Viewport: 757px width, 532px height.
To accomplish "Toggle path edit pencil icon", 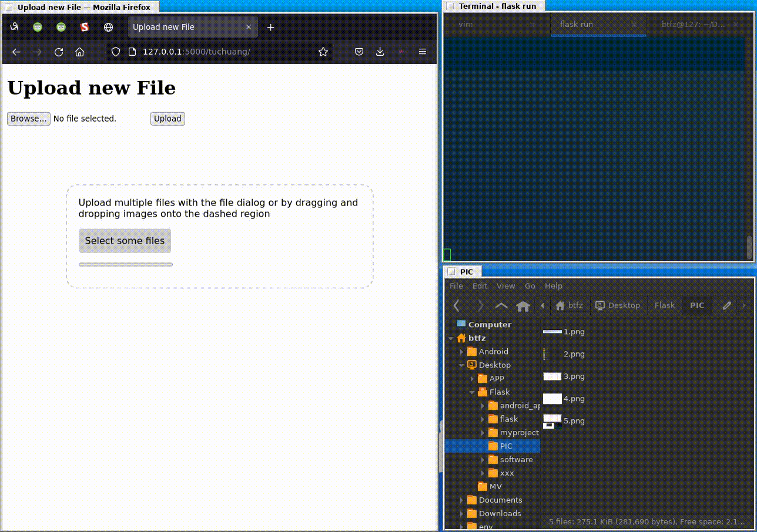I will [x=727, y=305].
